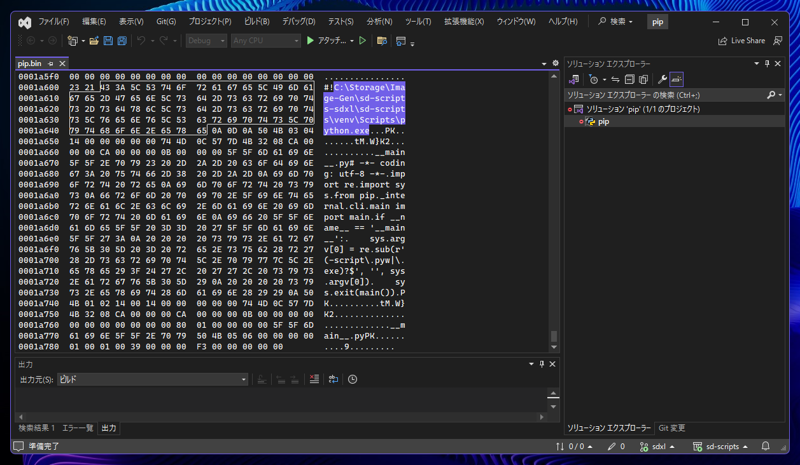Click the sd-scripts repository in status bar
800x465 pixels.
[x=720, y=446]
